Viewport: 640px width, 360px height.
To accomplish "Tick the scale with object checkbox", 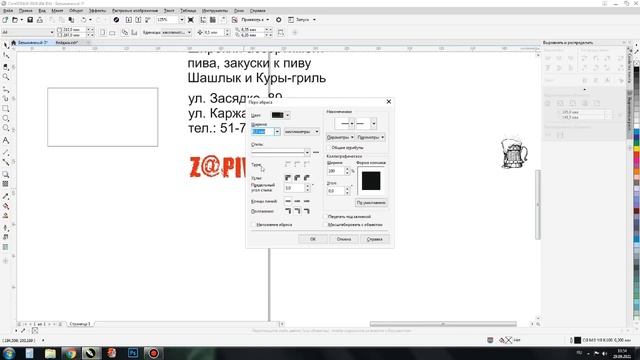I will tap(325, 224).
